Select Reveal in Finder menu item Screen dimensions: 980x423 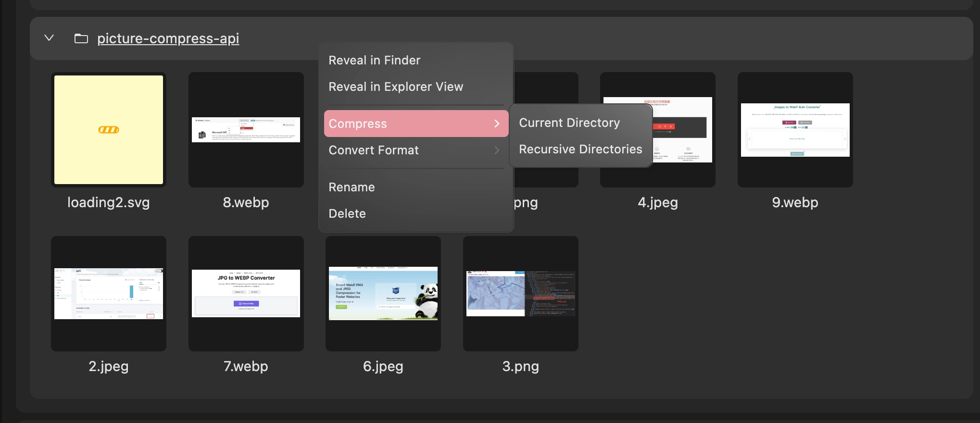(374, 60)
